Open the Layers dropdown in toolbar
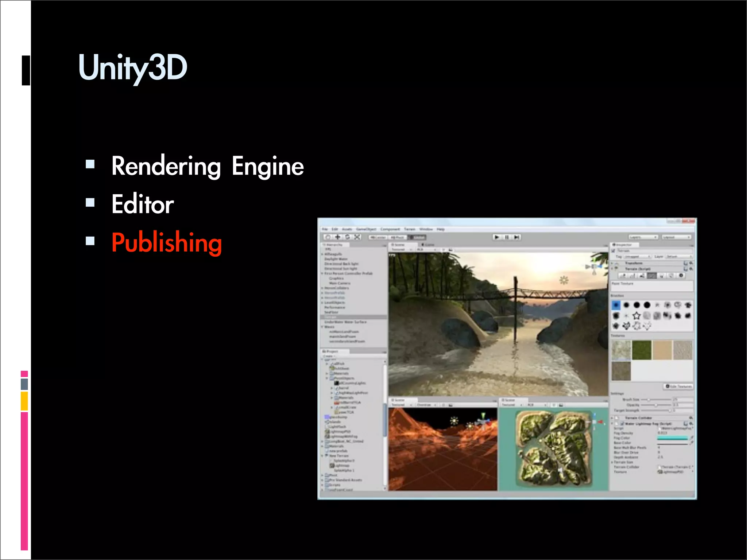Image resolution: width=747 pixels, height=560 pixels. (643, 237)
